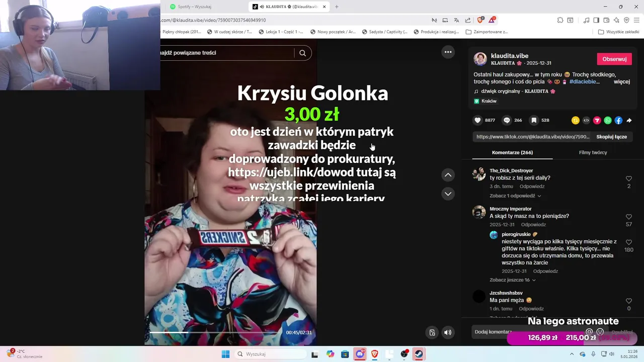Like Mroczny Imperator's comment

[x=629, y=217]
